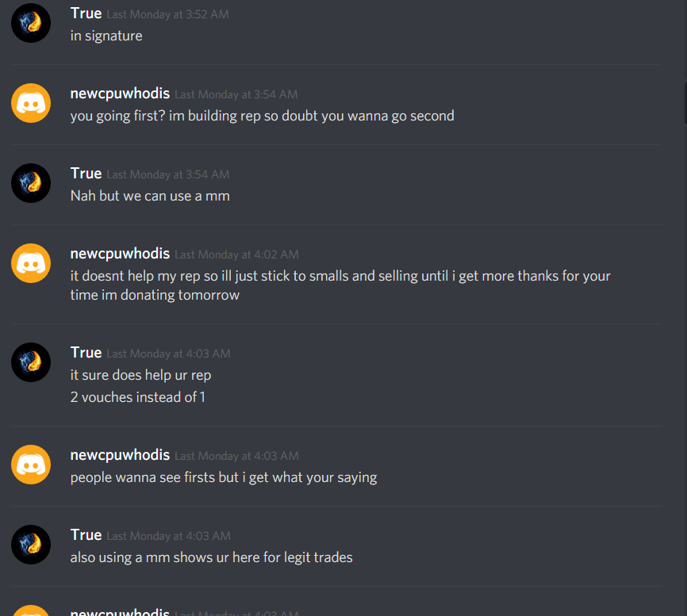687x616 pixels.
Task: Click username True above 'it sure does help ur rep'
Action: point(86,353)
